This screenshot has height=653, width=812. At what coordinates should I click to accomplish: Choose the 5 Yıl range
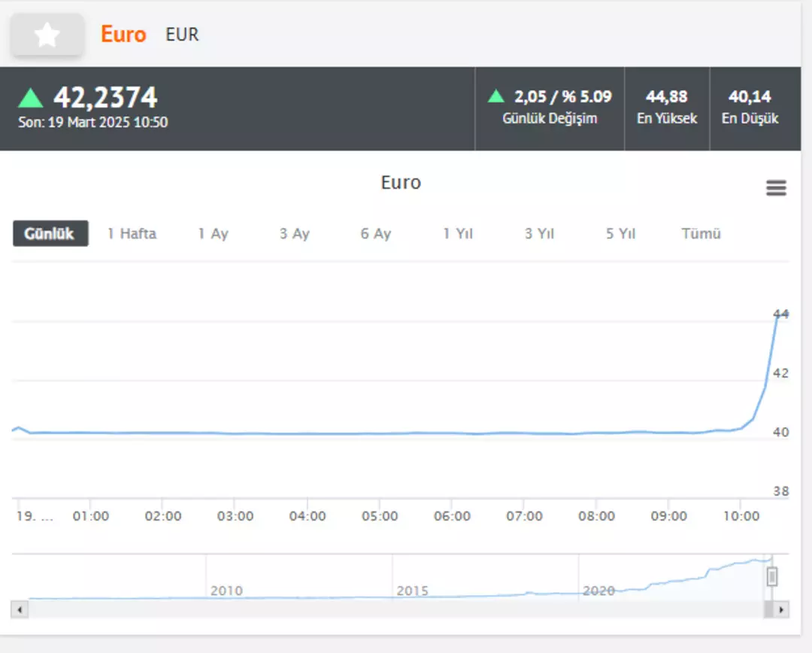(x=620, y=234)
